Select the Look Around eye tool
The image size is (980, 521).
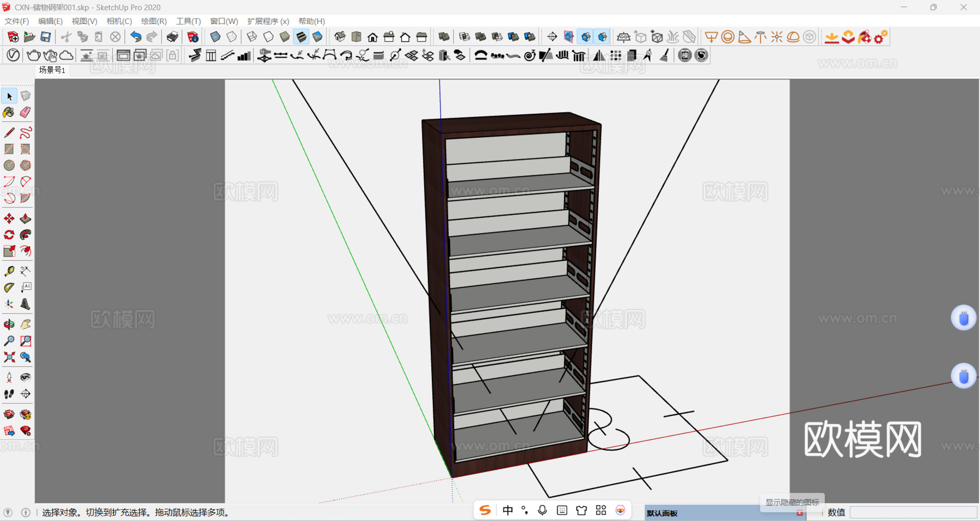tap(26, 377)
